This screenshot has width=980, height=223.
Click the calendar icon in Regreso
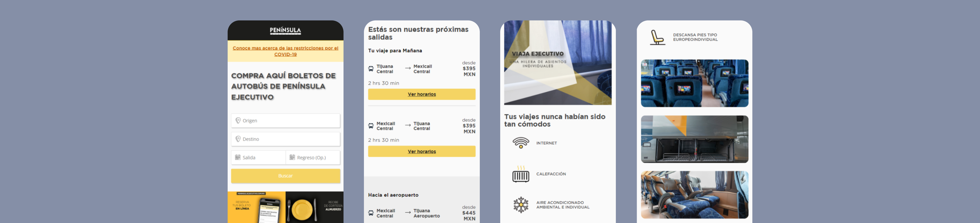point(292,157)
